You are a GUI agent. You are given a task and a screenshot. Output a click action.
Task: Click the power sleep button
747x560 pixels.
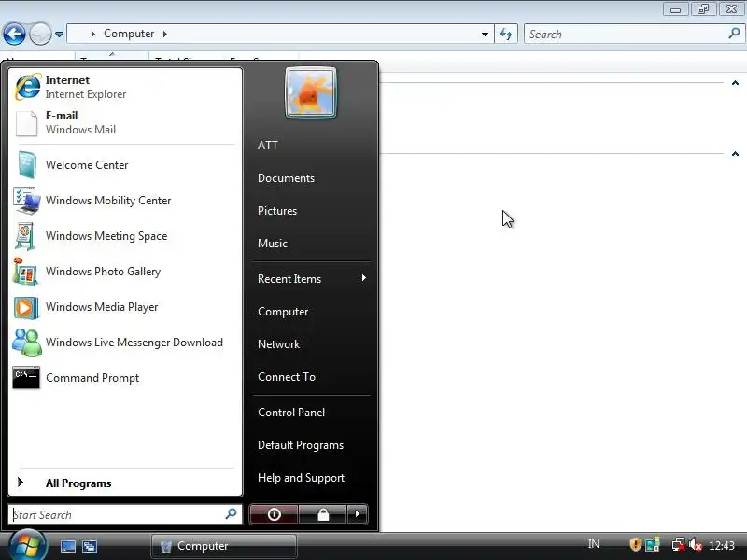coord(274,514)
